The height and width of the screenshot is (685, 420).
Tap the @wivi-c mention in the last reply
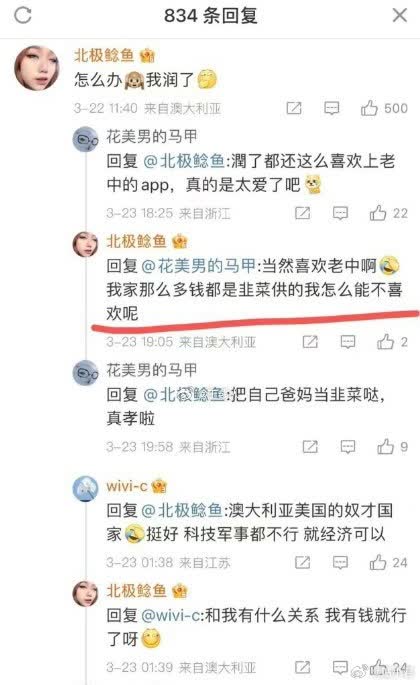(171, 616)
